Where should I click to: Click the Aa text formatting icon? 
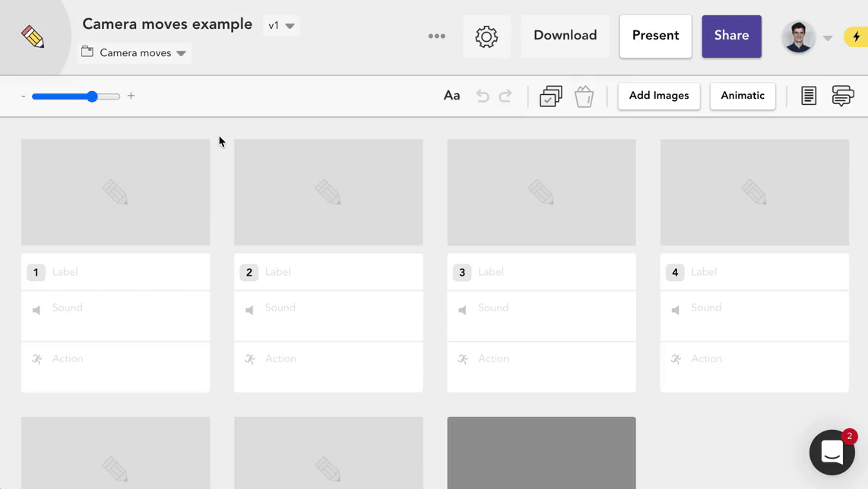[x=451, y=96]
